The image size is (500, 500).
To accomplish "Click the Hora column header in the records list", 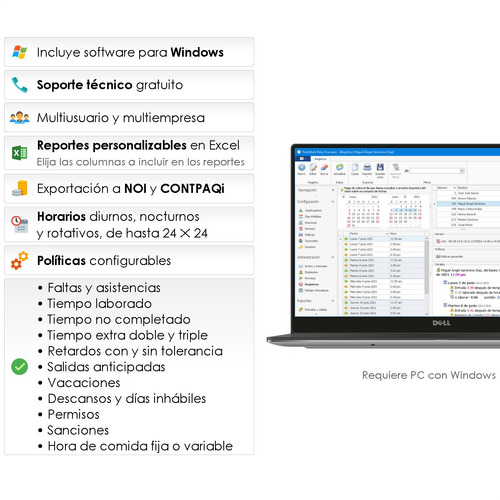I will tap(406, 233).
